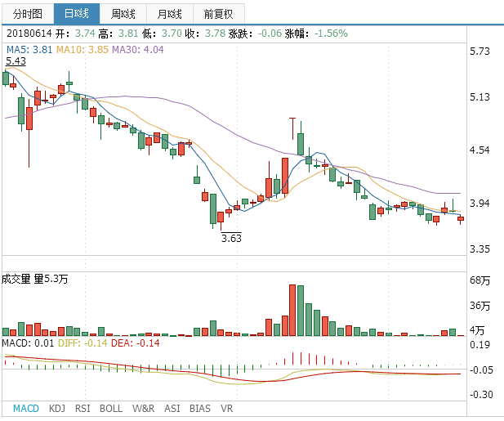Select the BIAS indicator
Screen dimensions: 504x421
(199, 409)
